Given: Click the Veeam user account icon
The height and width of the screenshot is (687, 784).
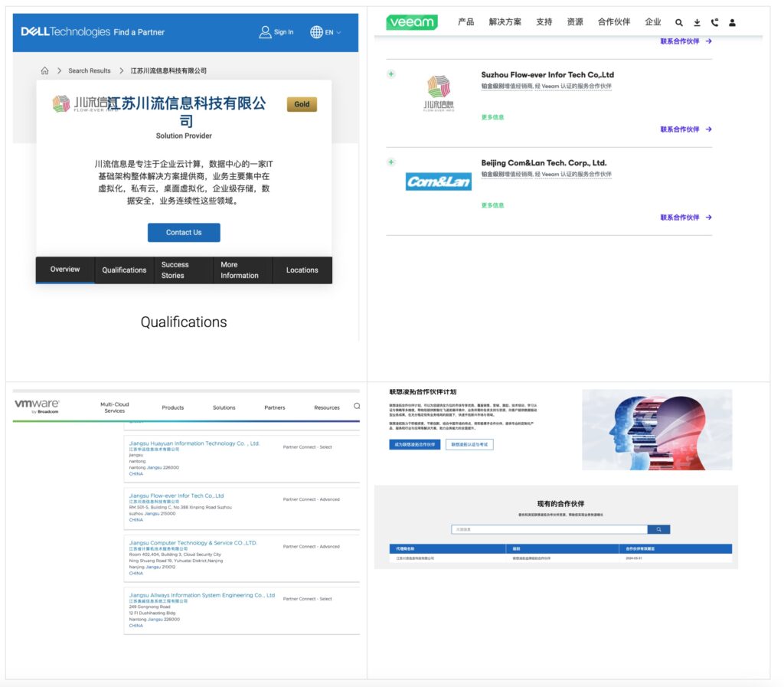Looking at the screenshot, I should pos(732,22).
